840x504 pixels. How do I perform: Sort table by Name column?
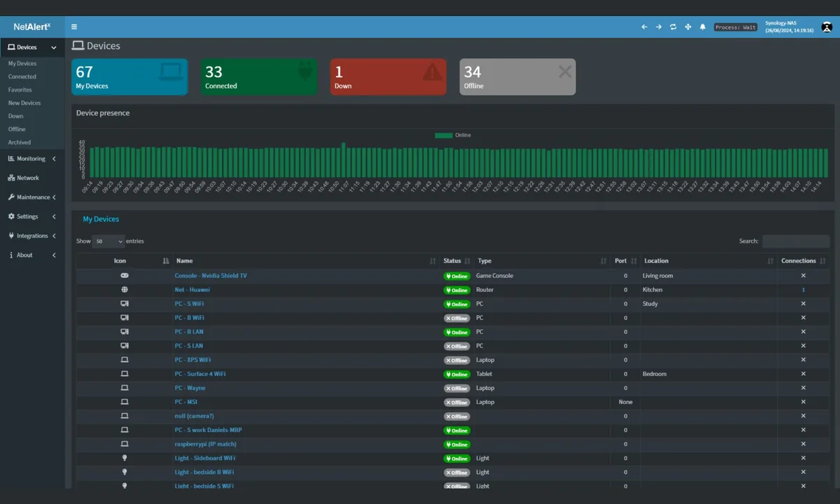pyautogui.click(x=305, y=261)
